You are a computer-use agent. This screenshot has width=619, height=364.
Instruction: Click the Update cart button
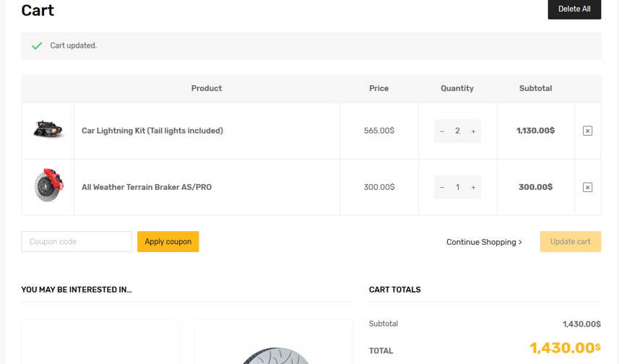pos(571,242)
